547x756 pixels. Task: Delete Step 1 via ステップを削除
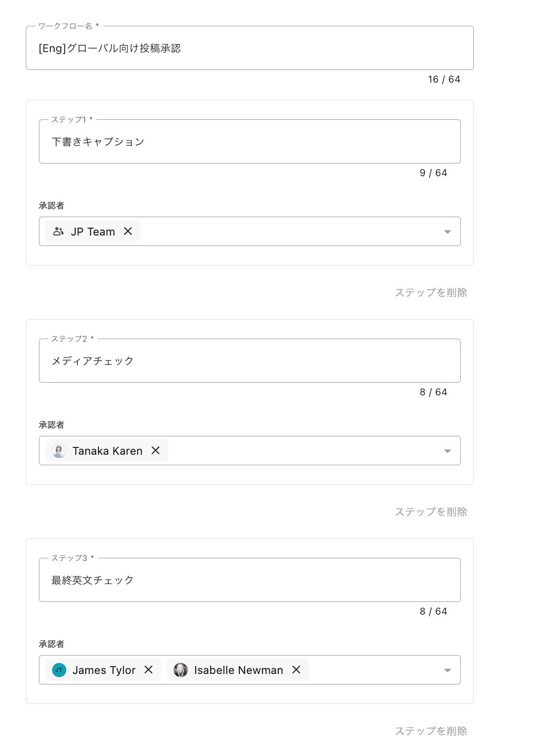[x=431, y=292]
